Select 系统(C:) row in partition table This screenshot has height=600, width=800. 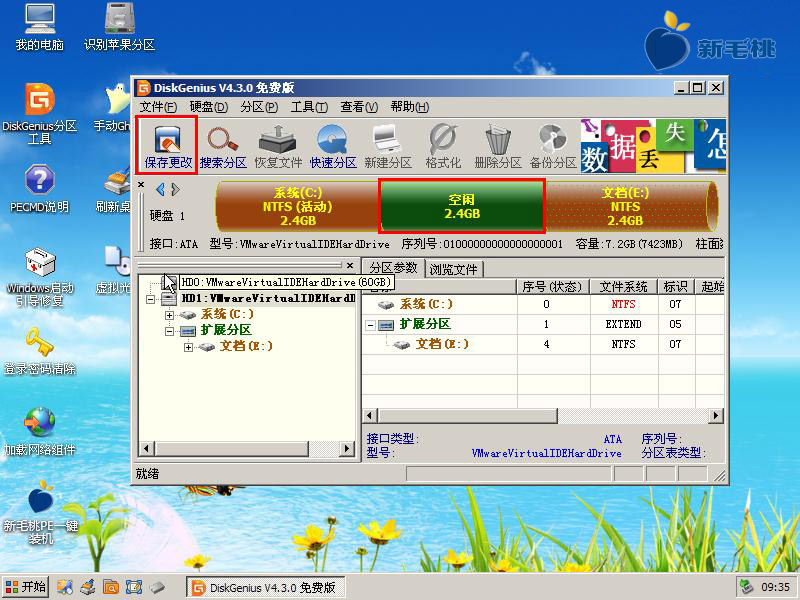point(543,304)
